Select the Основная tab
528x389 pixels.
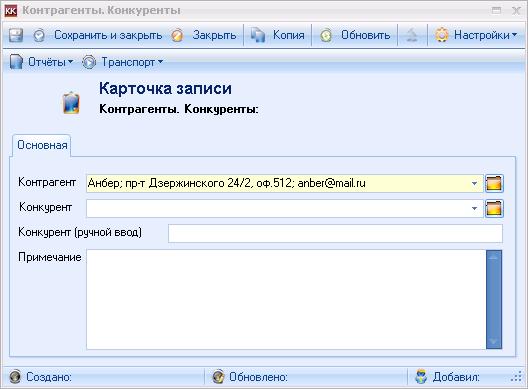[x=42, y=145]
